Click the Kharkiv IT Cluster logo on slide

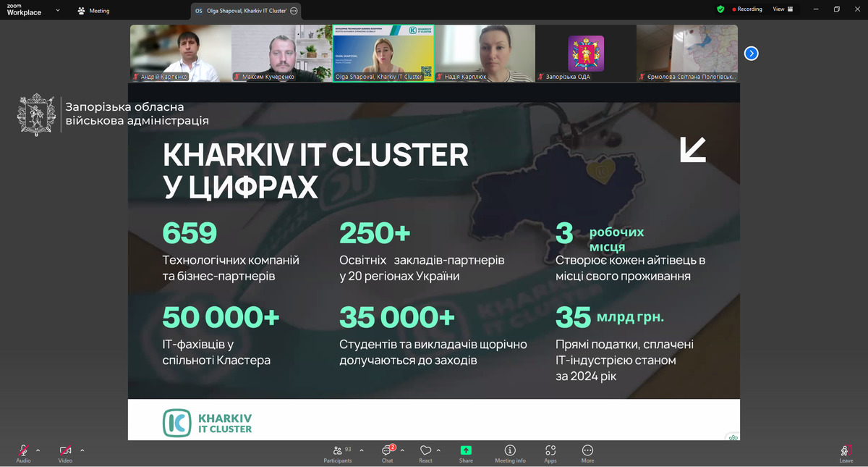coord(207,423)
